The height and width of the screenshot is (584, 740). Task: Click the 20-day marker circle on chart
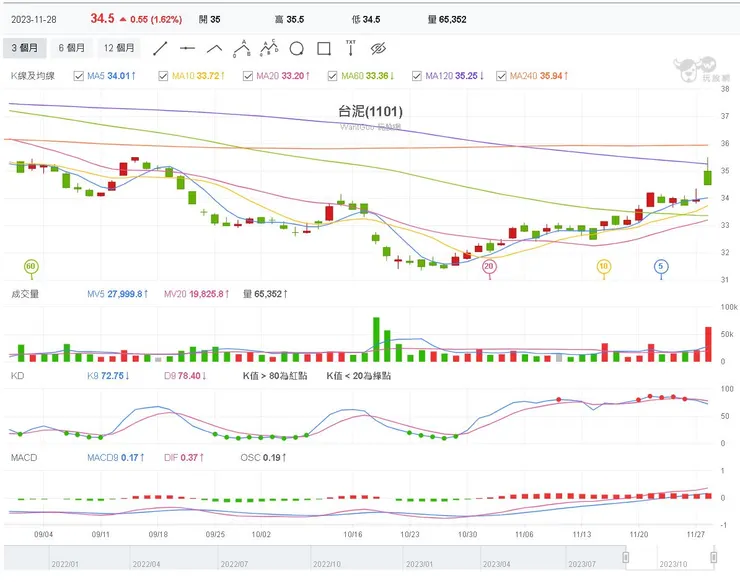pyautogui.click(x=489, y=266)
